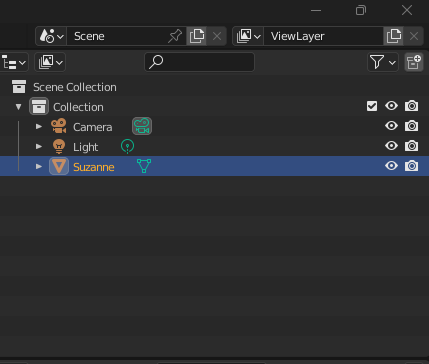Create a new scene using the copy icon

click(196, 36)
